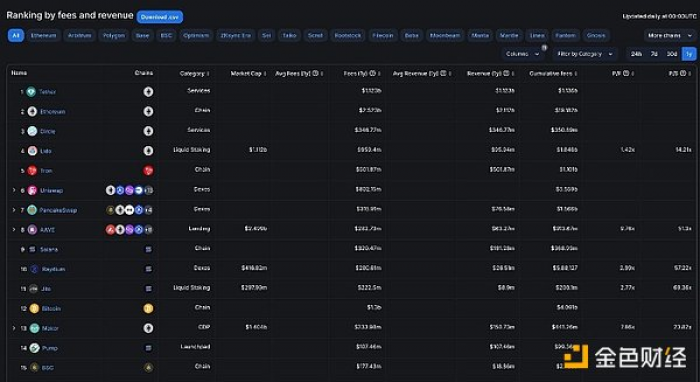
Task: Click the Download .csv button
Action: click(x=160, y=17)
